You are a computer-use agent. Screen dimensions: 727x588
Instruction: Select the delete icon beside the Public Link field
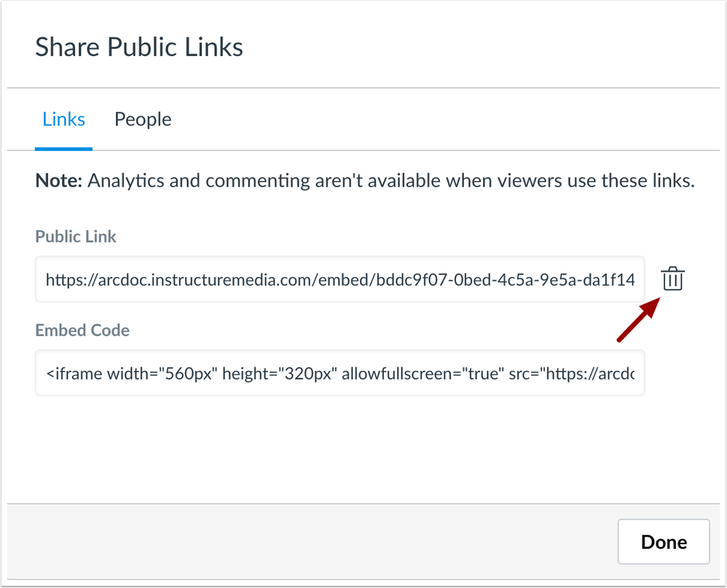point(672,279)
